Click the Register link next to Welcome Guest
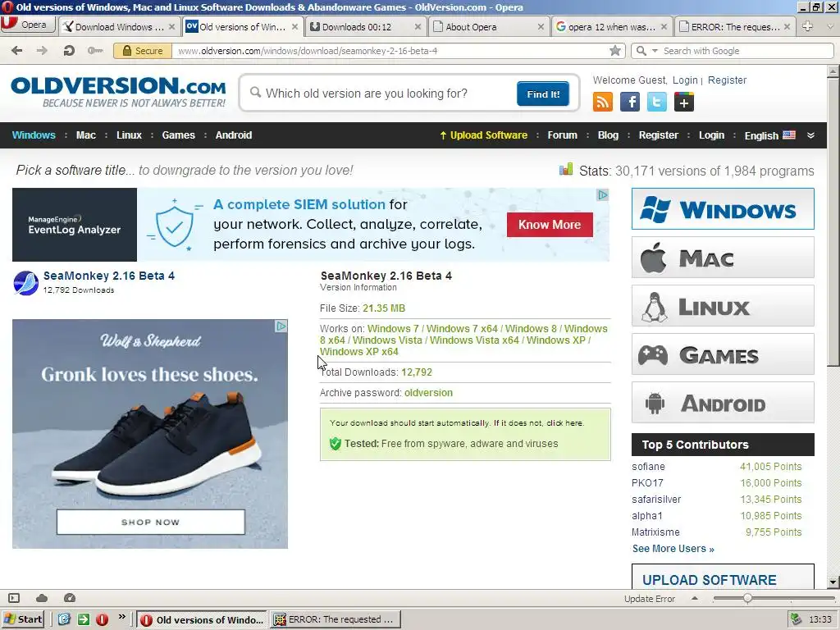Image resolution: width=840 pixels, height=630 pixels. pyautogui.click(x=727, y=80)
